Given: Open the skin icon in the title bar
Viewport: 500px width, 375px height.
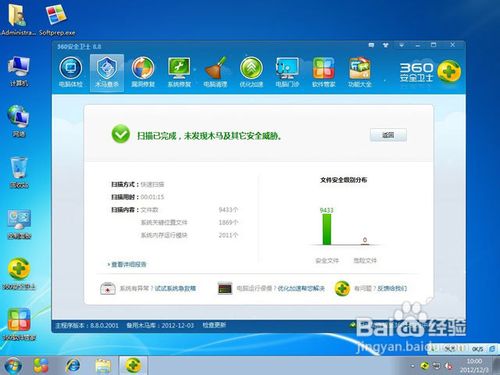Looking at the screenshot, I should pos(386,45).
